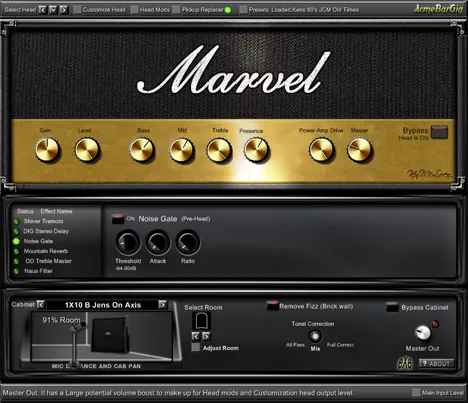468x403 pixels.
Task: Toggle the Remove Fizz brick wall switch
Action: [x=272, y=306]
